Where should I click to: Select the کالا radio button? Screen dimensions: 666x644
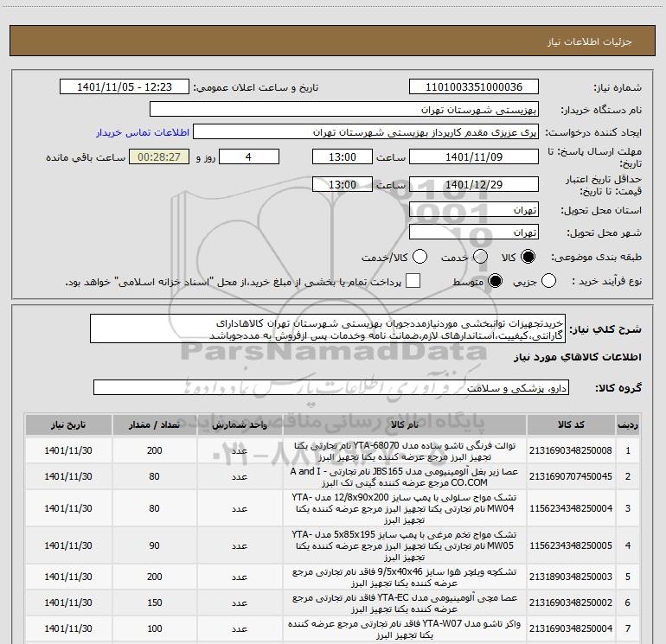pyautogui.click(x=528, y=257)
